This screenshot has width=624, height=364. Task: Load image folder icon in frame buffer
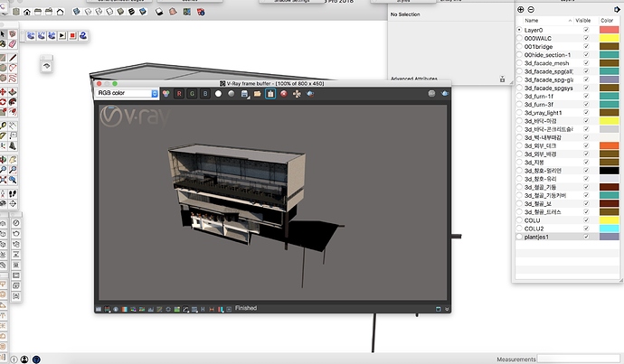click(258, 94)
